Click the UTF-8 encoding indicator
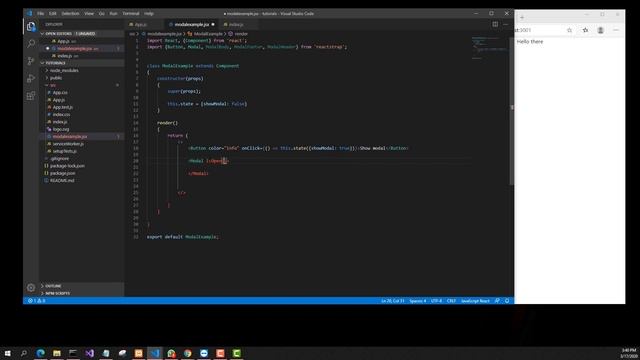The image size is (640, 360). 436,301
